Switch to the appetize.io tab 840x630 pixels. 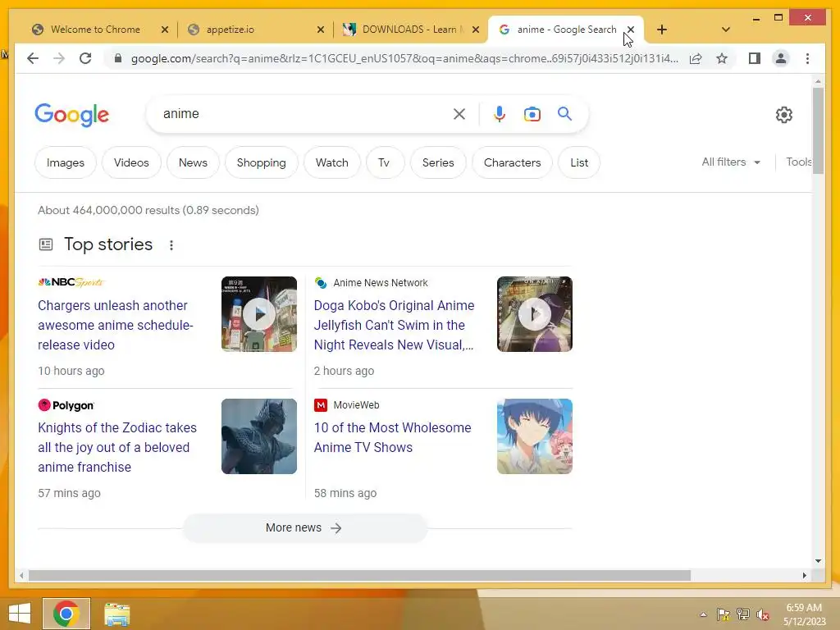click(x=231, y=30)
